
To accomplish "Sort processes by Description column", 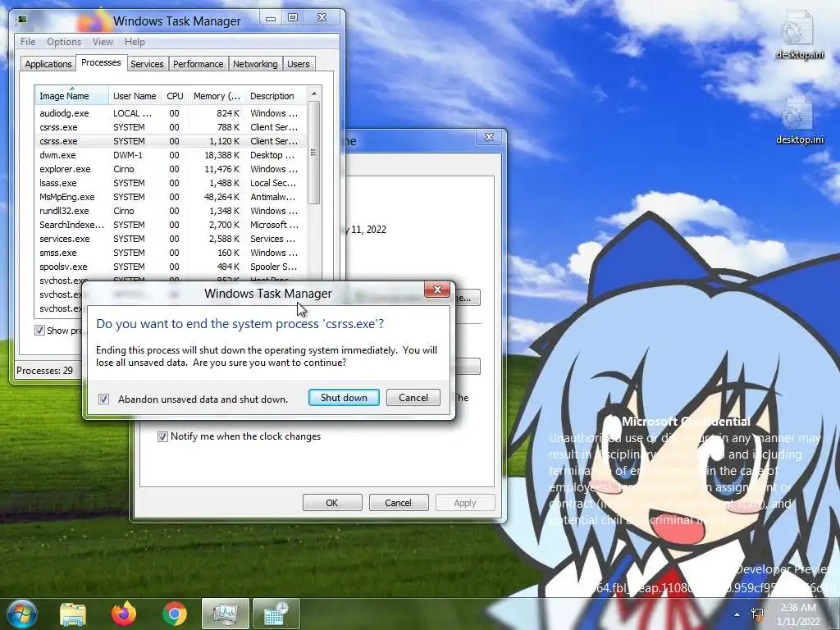I will click(x=276, y=96).
